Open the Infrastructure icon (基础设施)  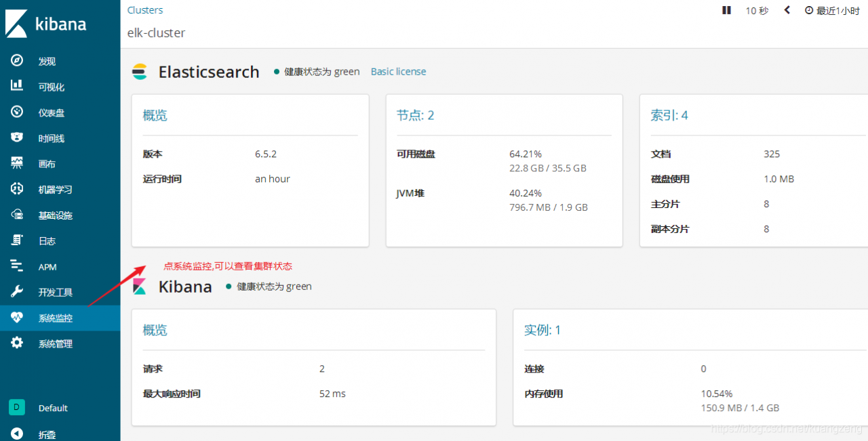pos(17,215)
